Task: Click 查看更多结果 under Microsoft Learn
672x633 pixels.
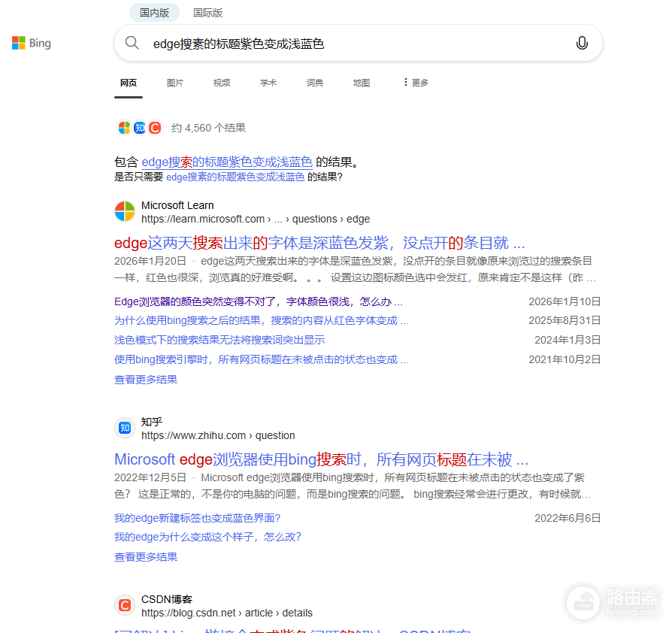Action: [x=146, y=380]
